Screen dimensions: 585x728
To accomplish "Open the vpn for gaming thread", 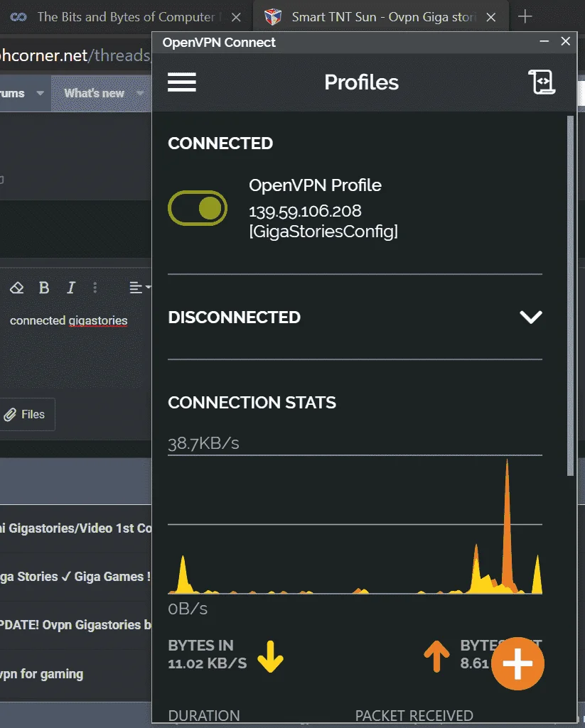I will (41, 674).
